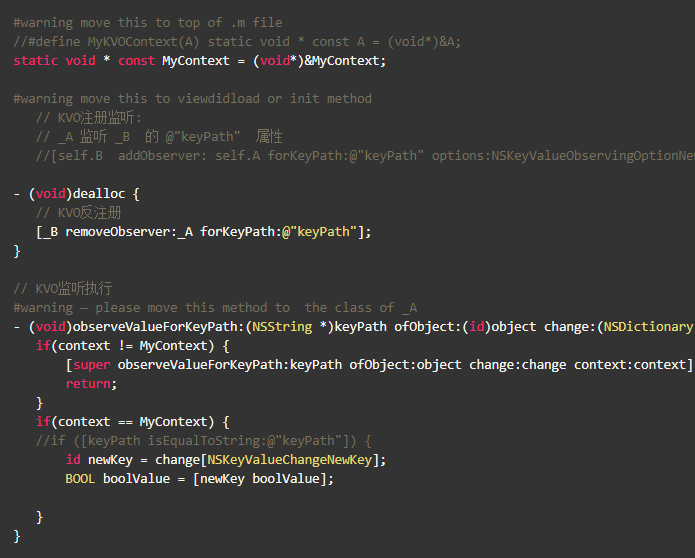This screenshot has height=558, width=695.
Task: Click the commented "isEqualToString" line
Action: 203,440
